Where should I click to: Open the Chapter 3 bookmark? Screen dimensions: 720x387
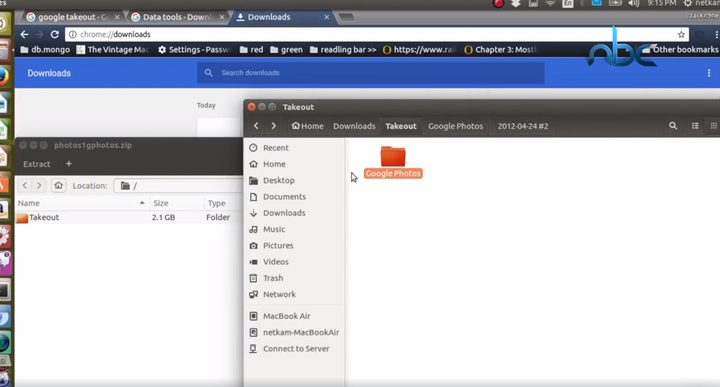pos(501,50)
